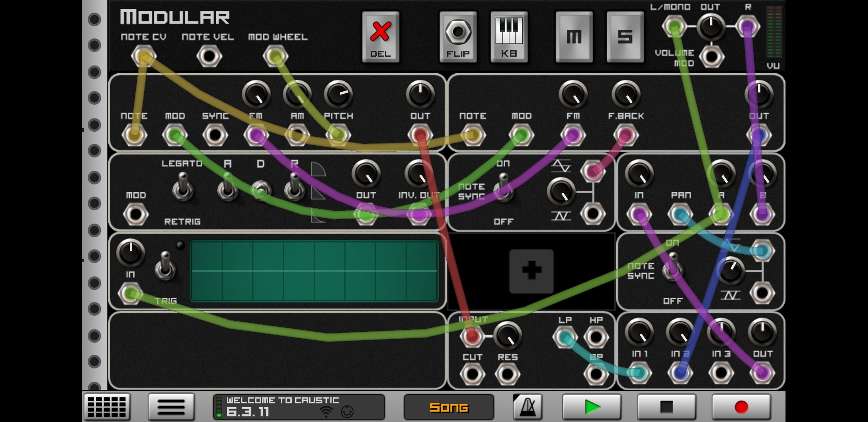The height and width of the screenshot is (422, 868).
Task: Click the second LFO lower output jack
Action: click(x=762, y=293)
